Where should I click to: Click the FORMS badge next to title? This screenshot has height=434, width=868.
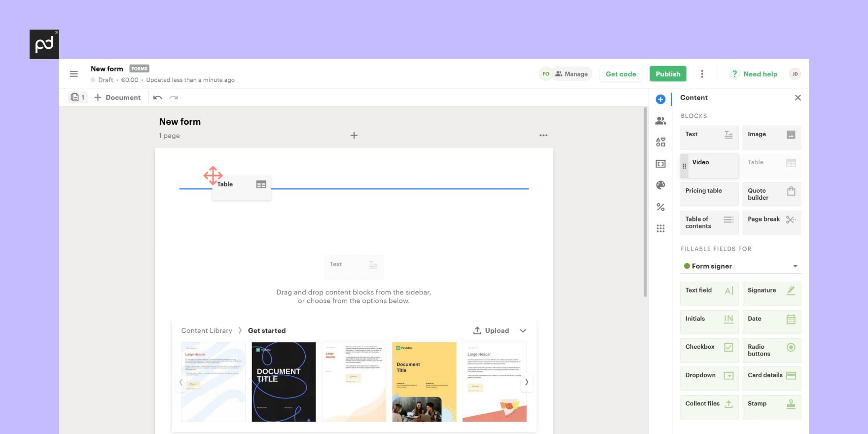[140, 69]
